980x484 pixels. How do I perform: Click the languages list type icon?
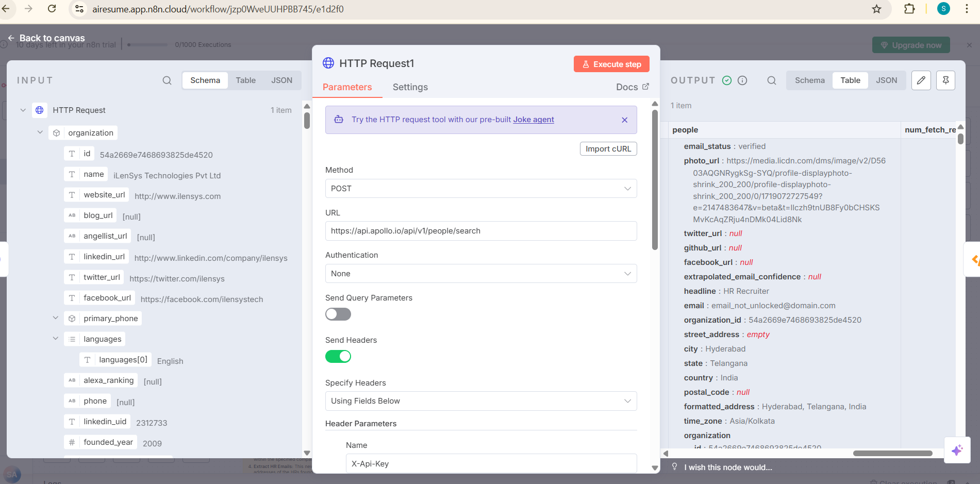[x=72, y=339]
